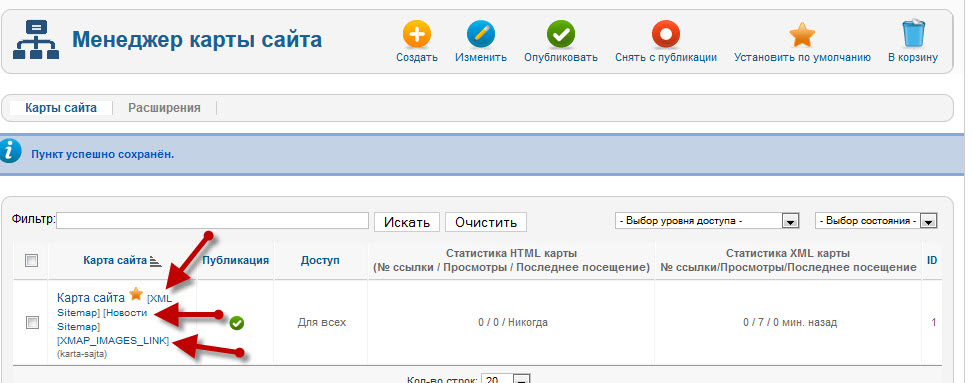
Task: Click the Искать button
Action: click(406, 222)
